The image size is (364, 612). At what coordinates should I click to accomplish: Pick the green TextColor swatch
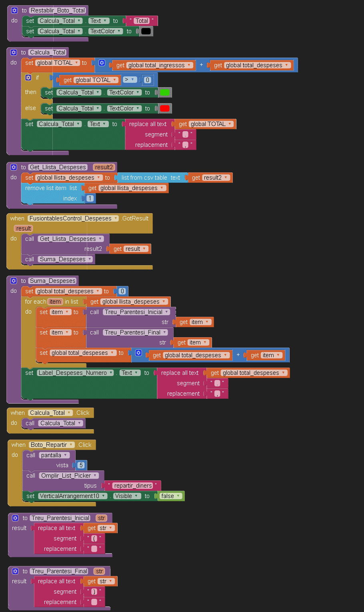tap(164, 92)
